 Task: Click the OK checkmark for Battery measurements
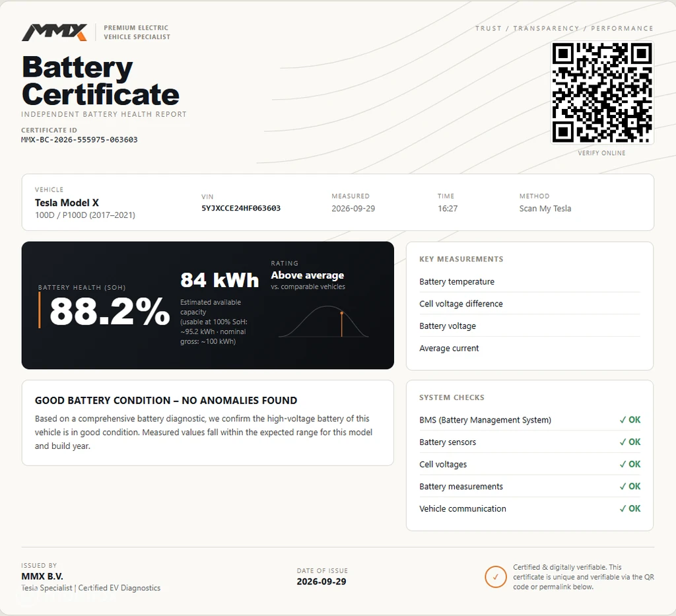630,486
